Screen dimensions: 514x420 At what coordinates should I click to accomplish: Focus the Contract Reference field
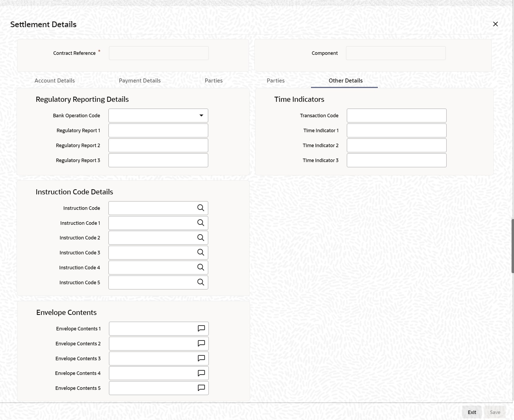tap(159, 53)
